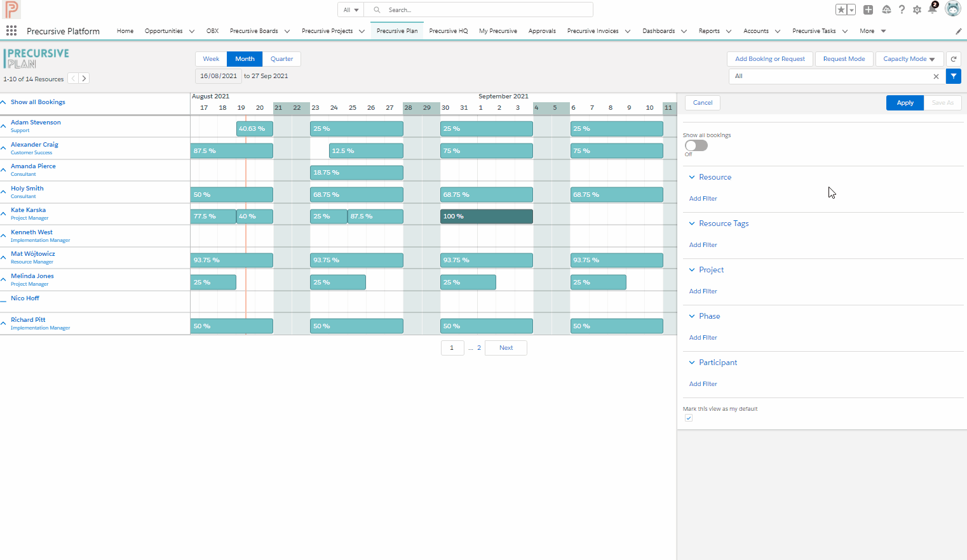Select the Month view
The height and width of the screenshot is (560, 967).
(245, 59)
